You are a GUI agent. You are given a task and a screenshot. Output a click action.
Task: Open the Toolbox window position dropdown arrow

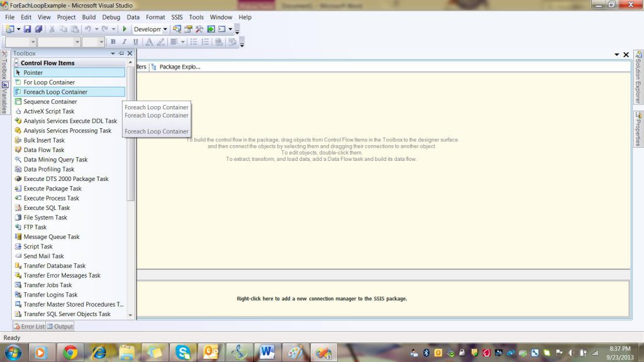[x=113, y=53]
